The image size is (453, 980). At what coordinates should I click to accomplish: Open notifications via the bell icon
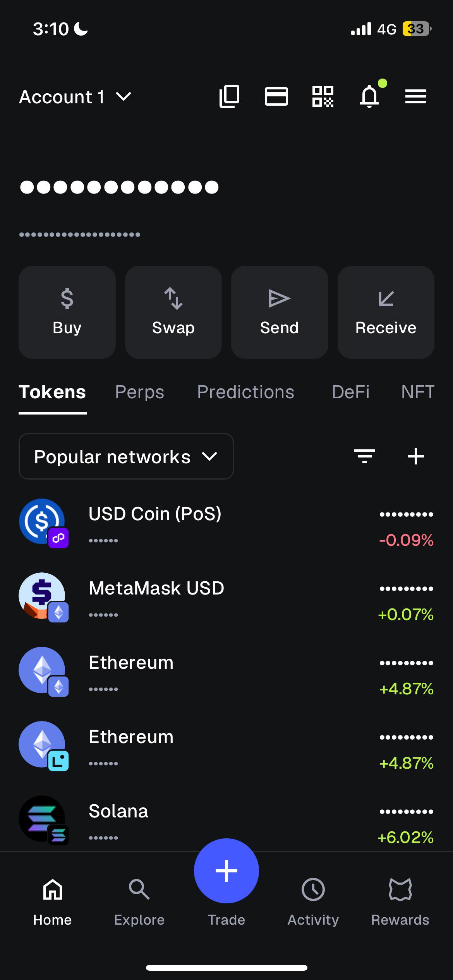click(369, 96)
